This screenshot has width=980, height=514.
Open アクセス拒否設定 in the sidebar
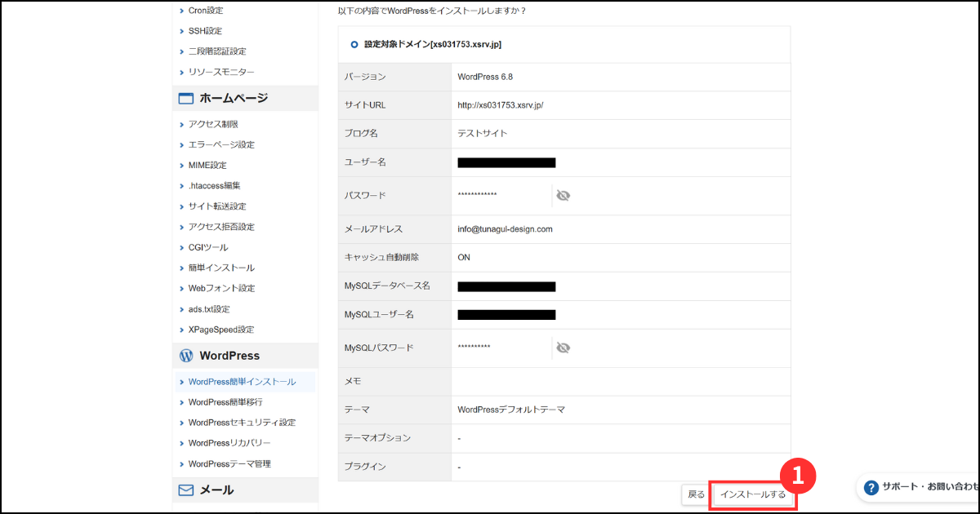coord(221,227)
